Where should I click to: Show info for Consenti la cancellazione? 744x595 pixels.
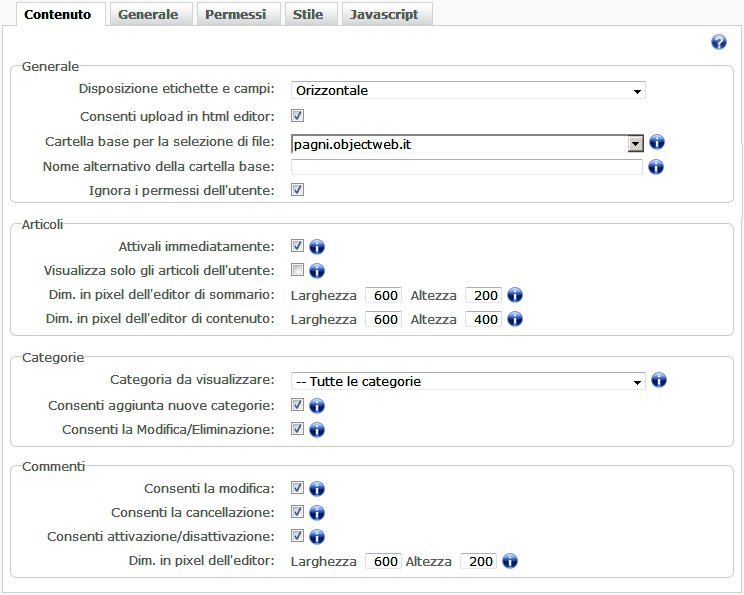317,513
